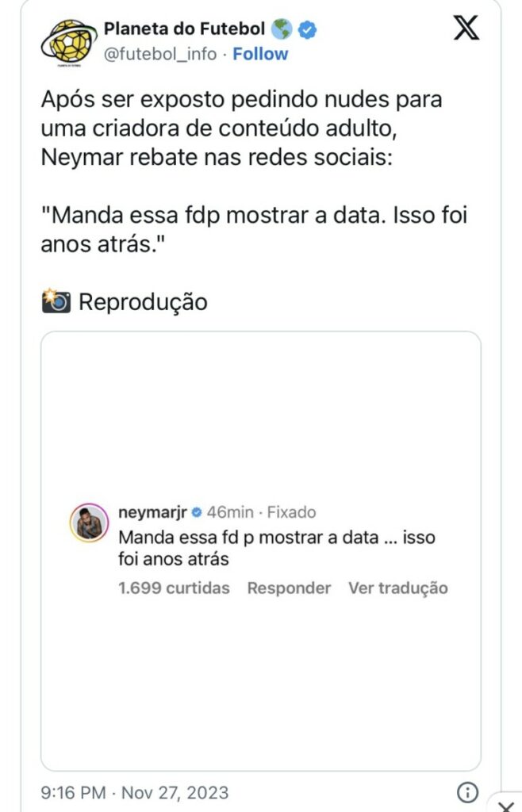Click Ver tradução under the comment
The image size is (522, 812).
click(397, 588)
